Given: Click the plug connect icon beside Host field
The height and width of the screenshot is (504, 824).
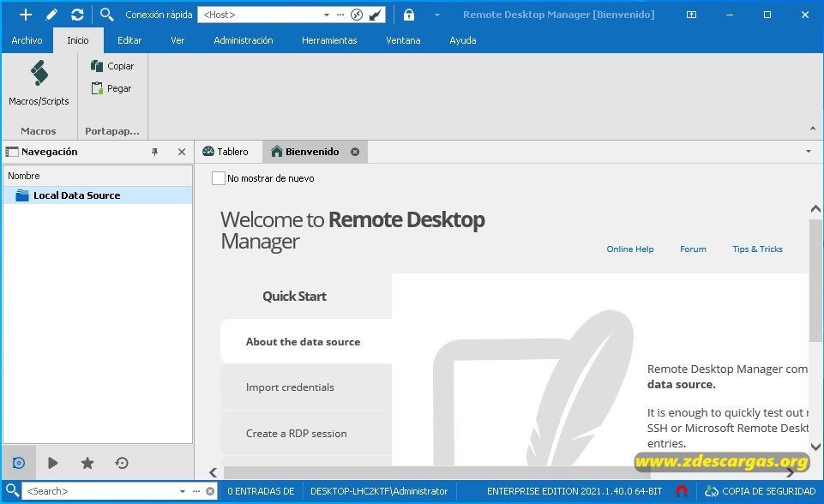Looking at the screenshot, I should 376,15.
